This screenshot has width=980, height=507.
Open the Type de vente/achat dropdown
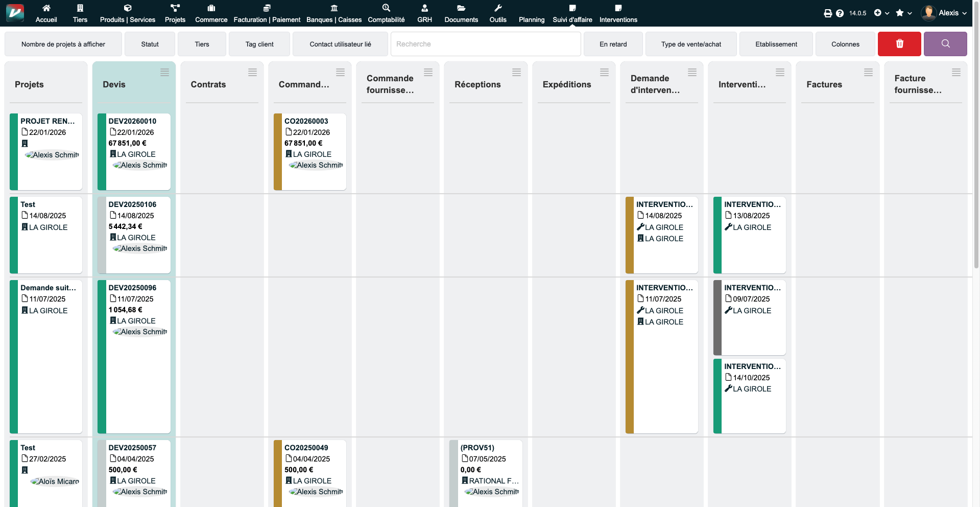(x=691, y=44)
